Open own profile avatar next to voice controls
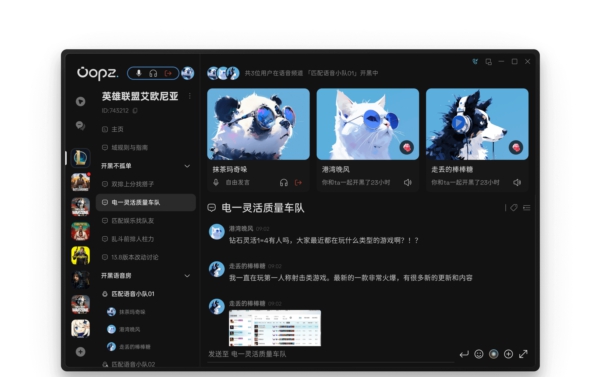 (x=188, y=73)
